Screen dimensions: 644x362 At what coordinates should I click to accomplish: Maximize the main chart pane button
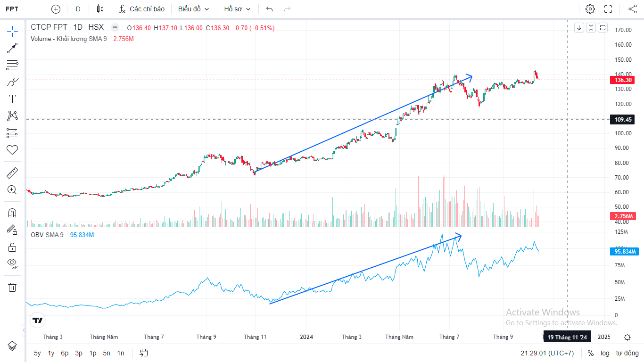[603, 28]
